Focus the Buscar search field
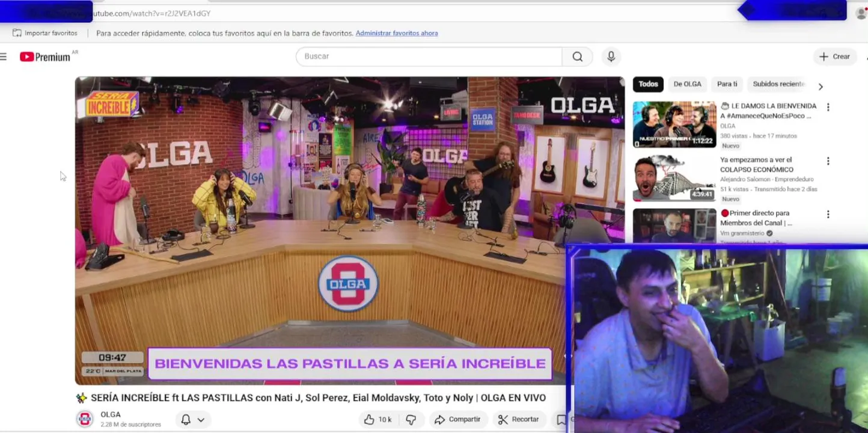The height and width of the screenshot is (433, 868). (429, 57)
